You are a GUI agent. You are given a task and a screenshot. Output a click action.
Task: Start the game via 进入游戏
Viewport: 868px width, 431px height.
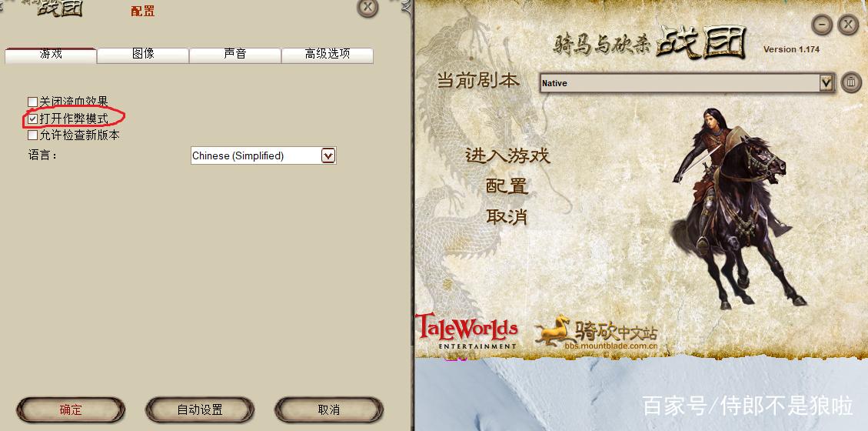[507, 155]
